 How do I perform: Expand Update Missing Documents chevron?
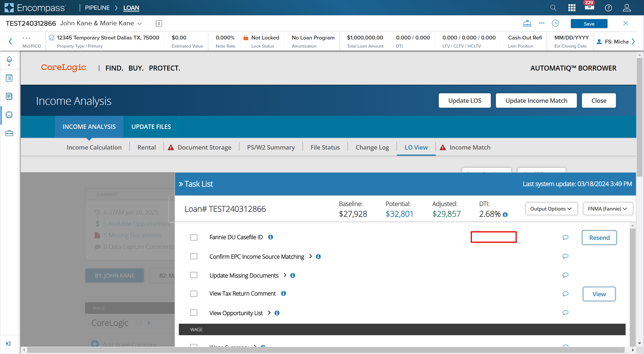285,275
